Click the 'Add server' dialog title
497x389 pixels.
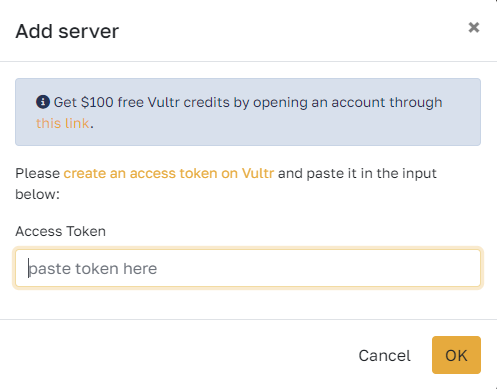coord(67,31)
